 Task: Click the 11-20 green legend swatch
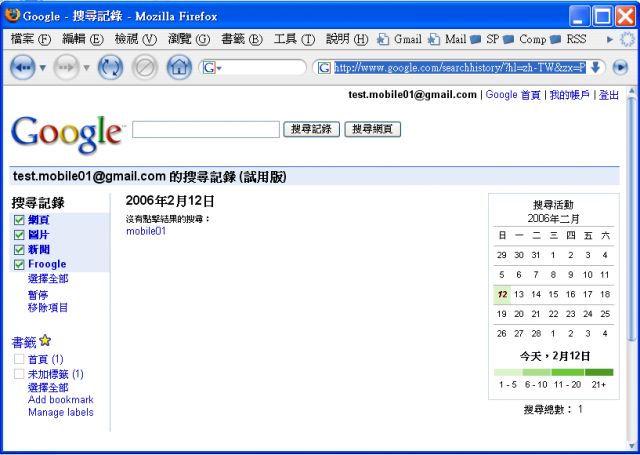coord(568,372)
